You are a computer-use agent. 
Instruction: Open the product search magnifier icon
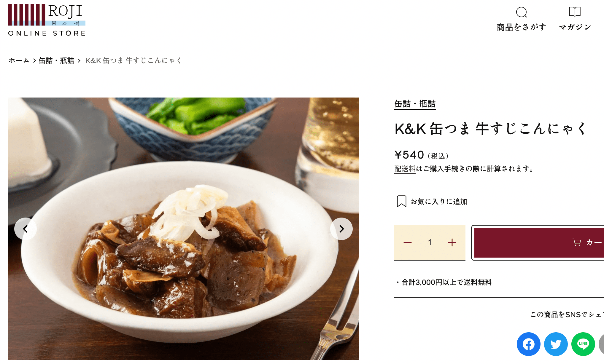point(521,12)
